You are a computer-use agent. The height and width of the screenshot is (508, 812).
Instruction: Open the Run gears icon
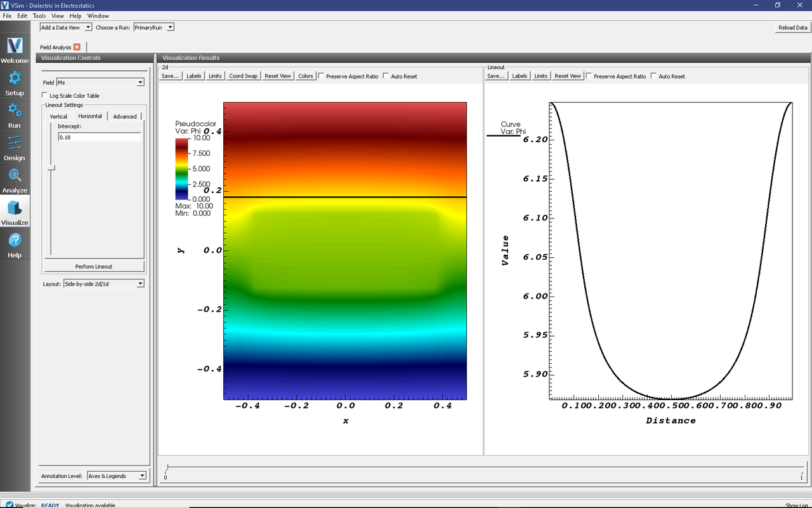point(15,115)
